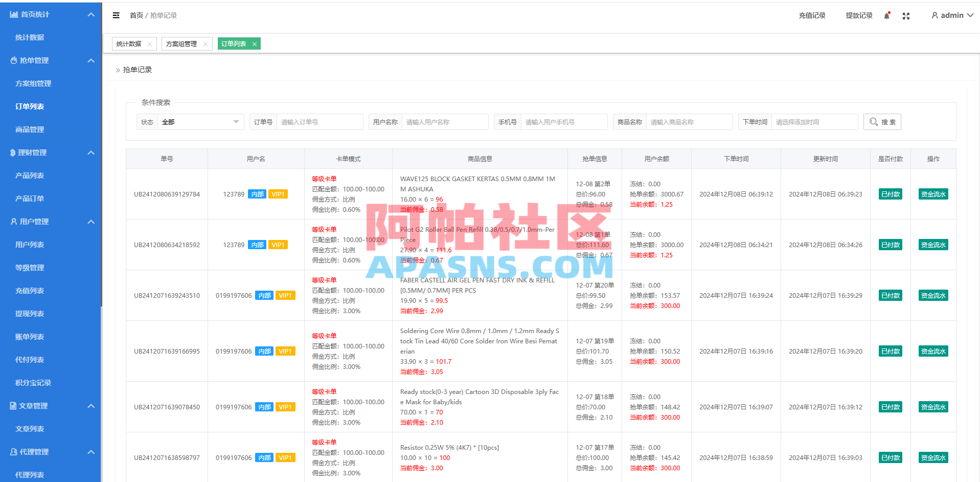This screenshot has width=980, height=482.
Task: Open 资金流水 for the first order
Action: coord(932,194)
